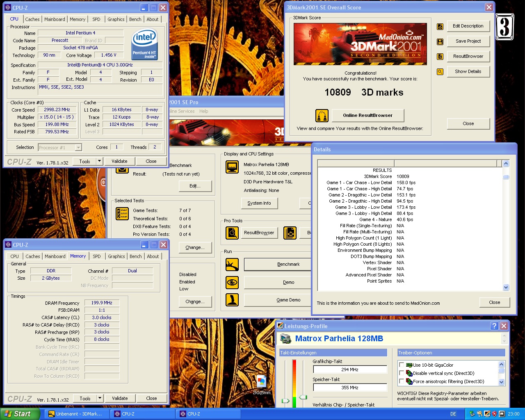Click the eye icon beside Demo
Image resolution: width=525 pixels, height=420 pixels.
(232, 282)
